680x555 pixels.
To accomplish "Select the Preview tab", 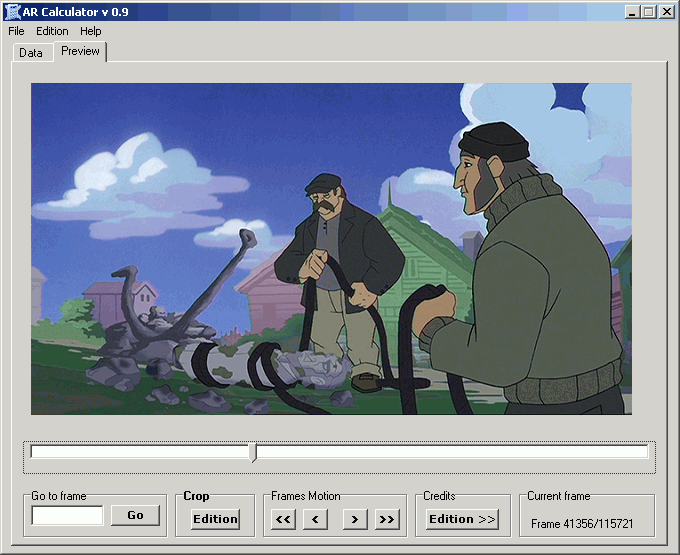I will click(x=80, y=51).
